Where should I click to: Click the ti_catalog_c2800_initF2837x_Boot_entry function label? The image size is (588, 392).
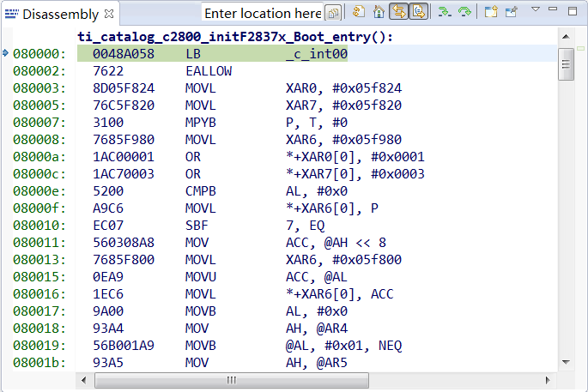click(x=235, y=37)
